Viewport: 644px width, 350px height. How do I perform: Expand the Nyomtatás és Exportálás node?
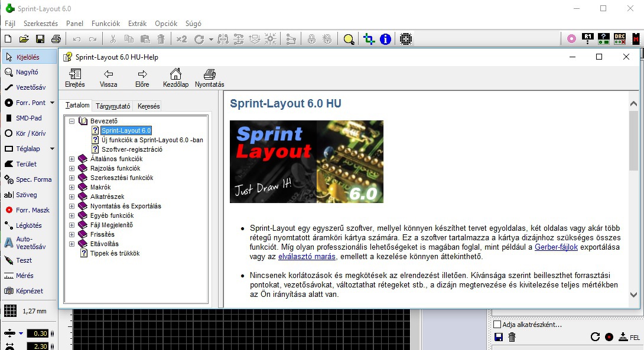pyautogui.click(x=72, y=206)
